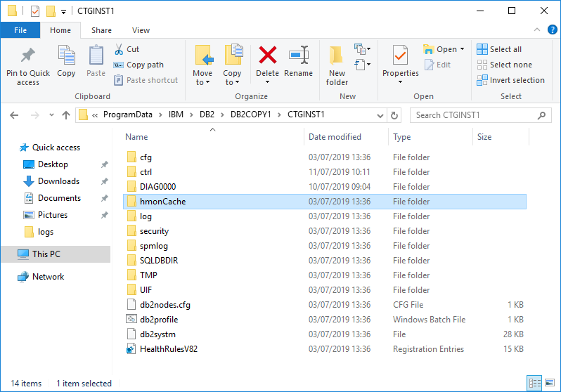561x392 pixels.
Task: Open the File menu tab
Action: (20, 30)
